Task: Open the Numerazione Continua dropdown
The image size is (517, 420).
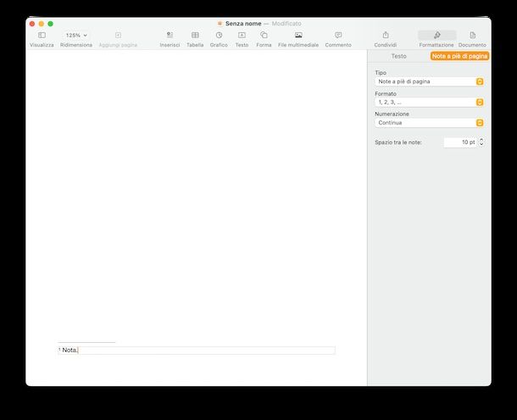Action: [x=429, y=123]
